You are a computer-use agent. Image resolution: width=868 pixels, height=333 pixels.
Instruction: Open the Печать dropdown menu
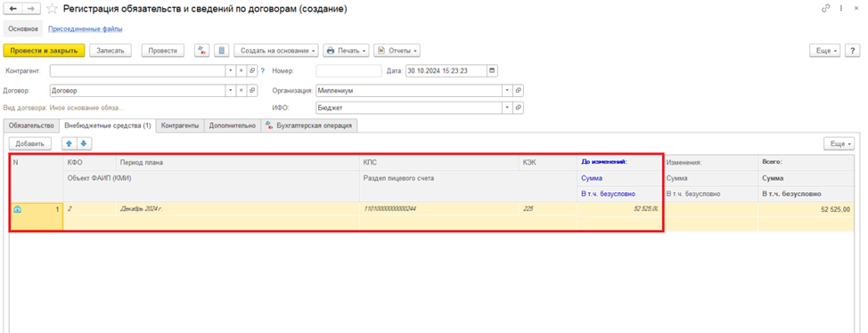[x=346, y=51]
